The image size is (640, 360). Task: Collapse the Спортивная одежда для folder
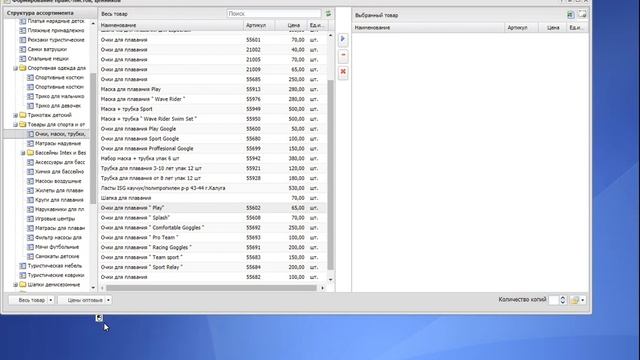(x=16, y=68)
